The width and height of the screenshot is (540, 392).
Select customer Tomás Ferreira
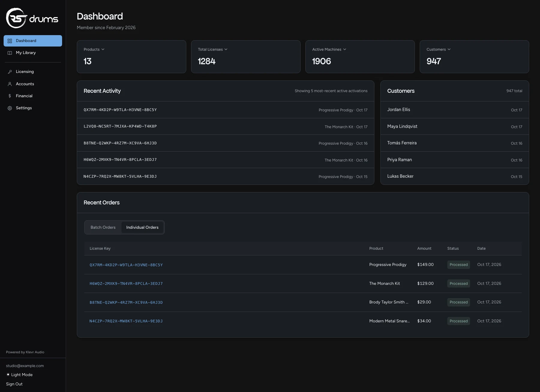coord(454,143)
